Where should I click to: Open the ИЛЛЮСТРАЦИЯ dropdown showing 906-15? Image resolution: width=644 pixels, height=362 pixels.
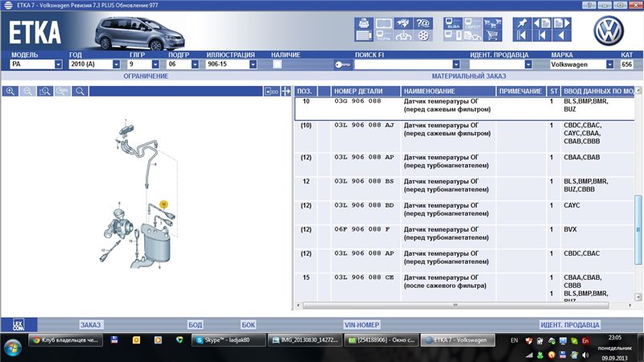(x=253, y=64)
